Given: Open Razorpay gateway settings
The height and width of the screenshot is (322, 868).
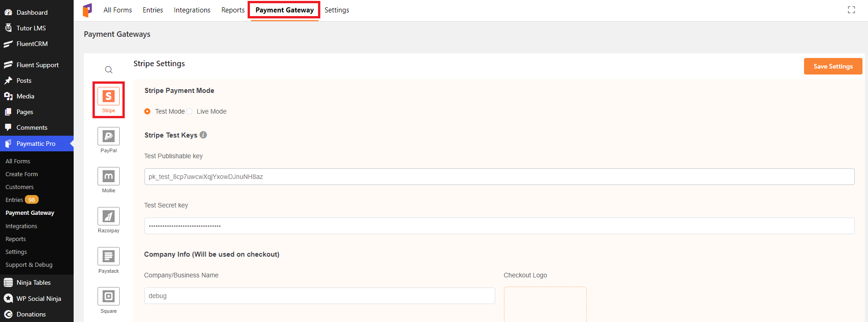Looking at the screenshot, I should (x=109, y=217).
